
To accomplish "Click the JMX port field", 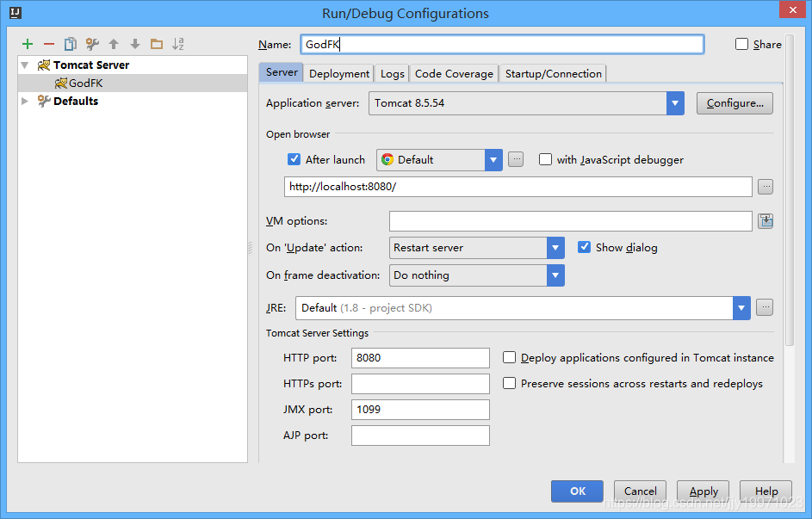I will (420, 410).
